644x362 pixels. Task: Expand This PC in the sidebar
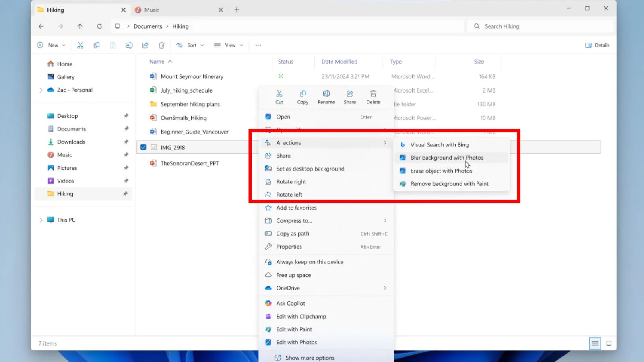[x=41, y=220]
